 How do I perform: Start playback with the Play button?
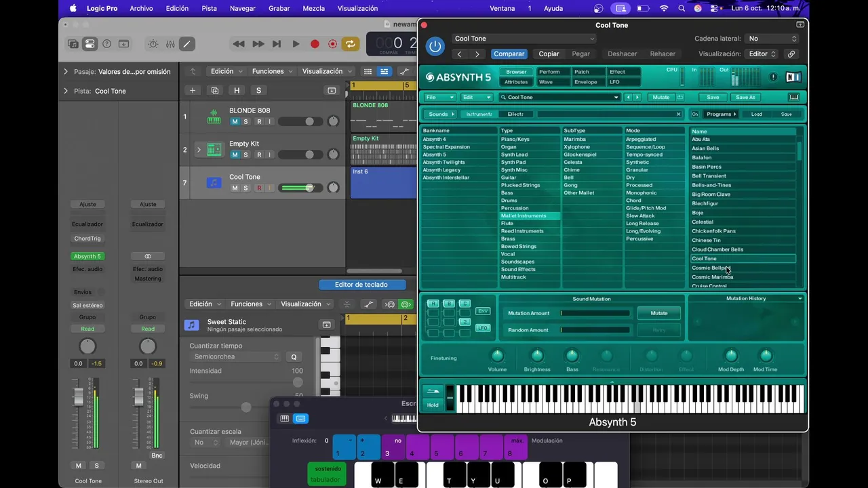296,44
